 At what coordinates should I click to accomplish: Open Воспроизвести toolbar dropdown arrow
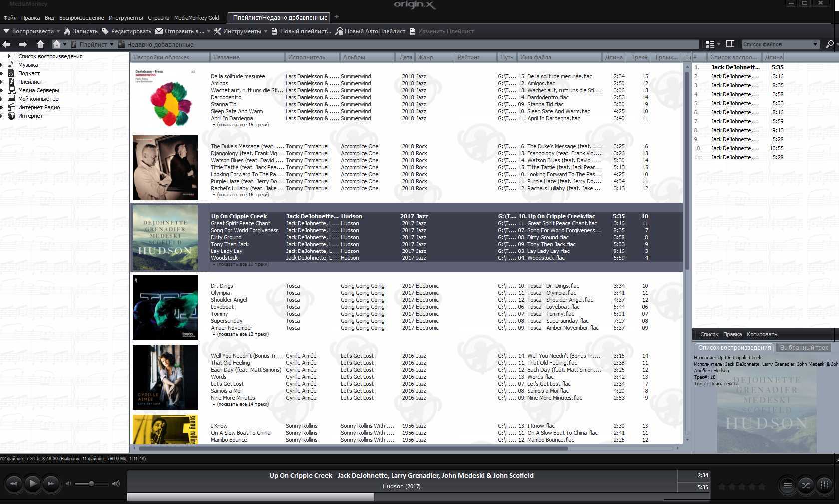point(58,31)
